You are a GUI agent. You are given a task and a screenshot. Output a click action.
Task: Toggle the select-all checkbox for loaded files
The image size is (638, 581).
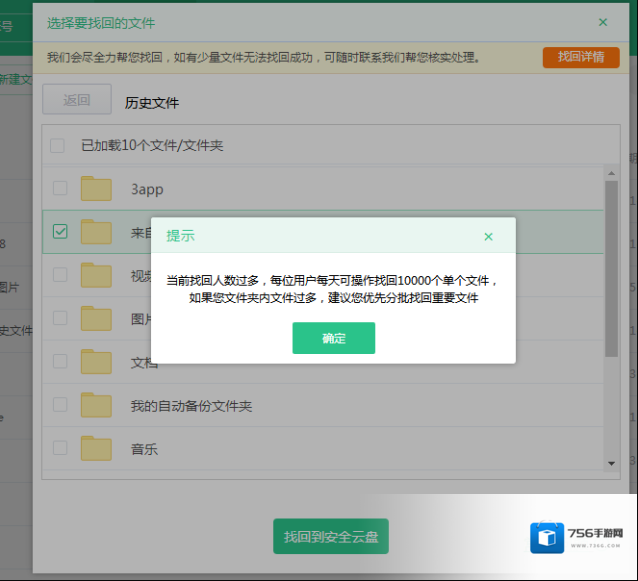(x=58, y=145)
